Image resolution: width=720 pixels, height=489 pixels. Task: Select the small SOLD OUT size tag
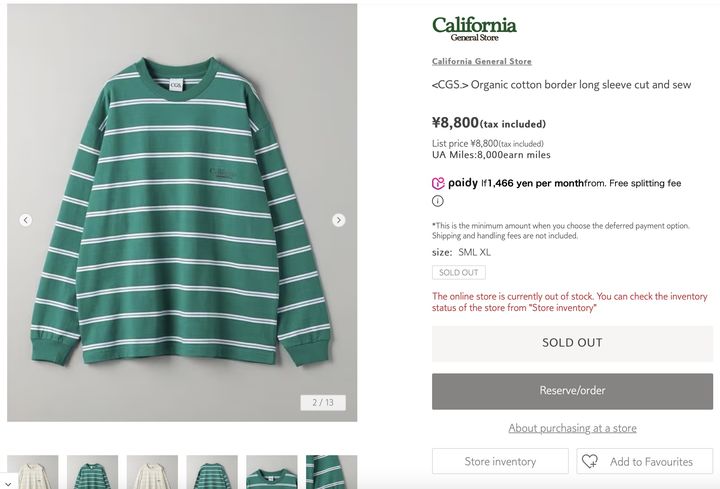459,272
